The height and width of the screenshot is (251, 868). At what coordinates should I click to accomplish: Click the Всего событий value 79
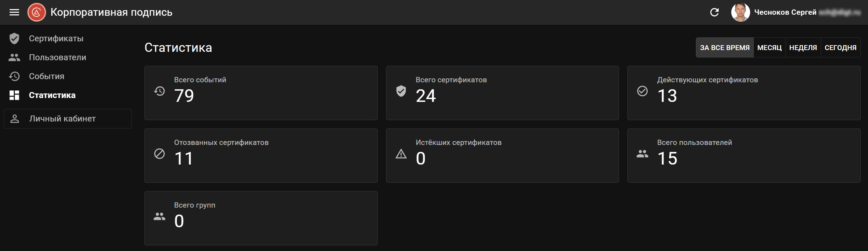pos(184,96)
